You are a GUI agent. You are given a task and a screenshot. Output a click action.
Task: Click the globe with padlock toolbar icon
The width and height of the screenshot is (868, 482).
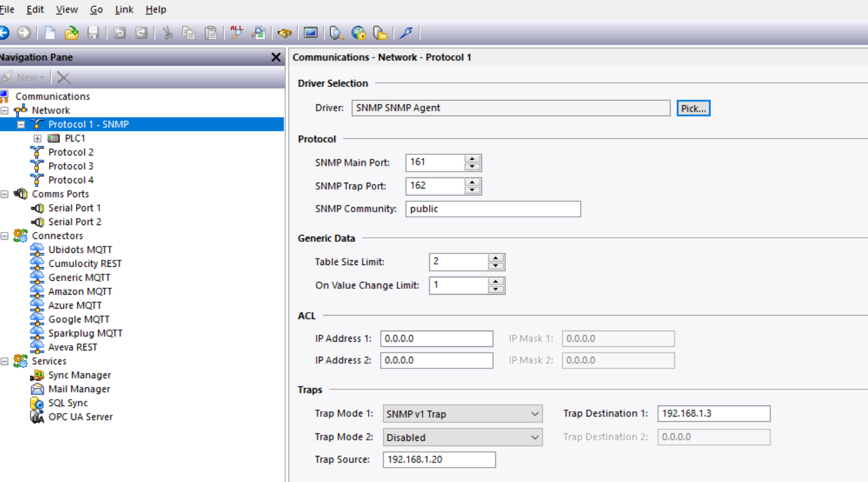coord(359,33)
